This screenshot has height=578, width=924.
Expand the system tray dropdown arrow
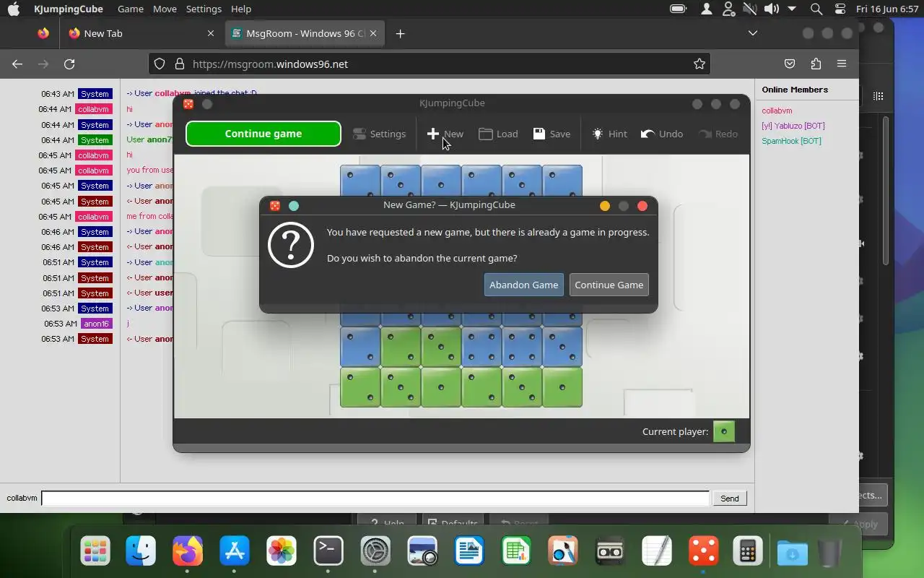tap(792, 9)
